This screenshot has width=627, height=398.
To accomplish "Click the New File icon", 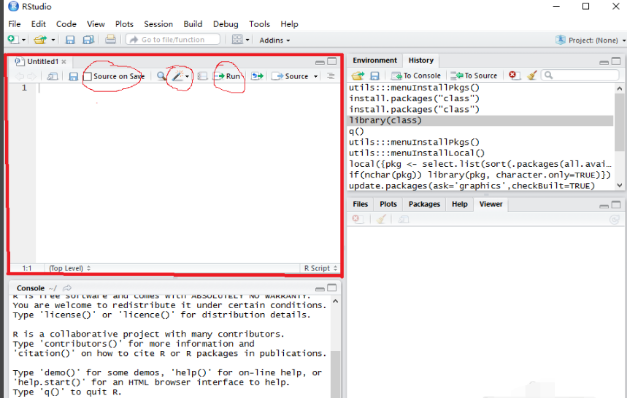I will (12, 39).
